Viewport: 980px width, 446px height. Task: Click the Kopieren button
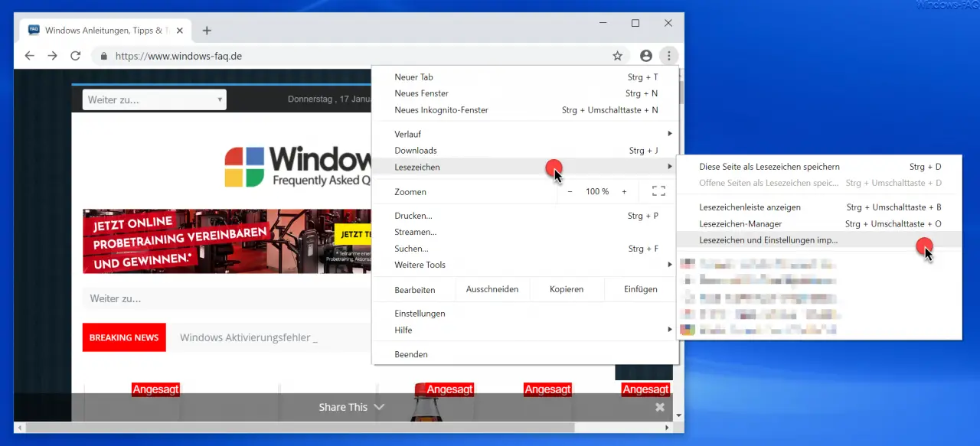pos(567,289)
